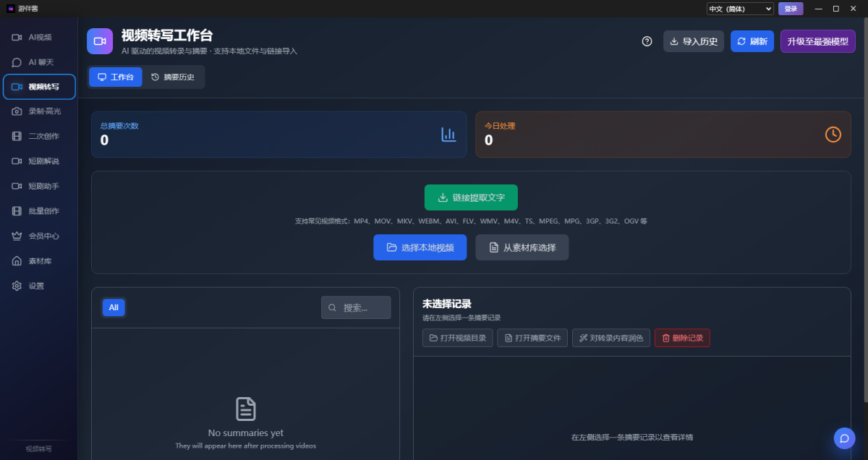
Task: Click 选择本地视频 button
Action: (420, 247)
